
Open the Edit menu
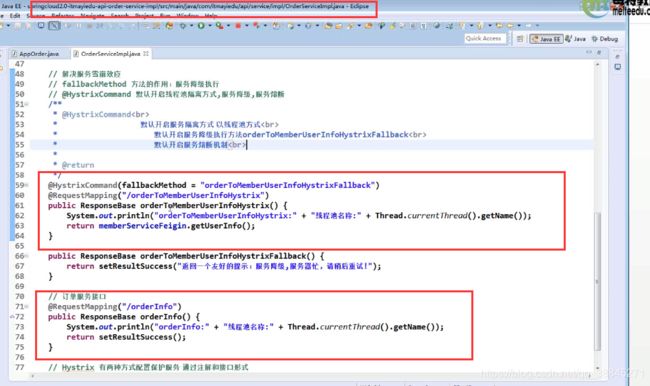(15, 16)
